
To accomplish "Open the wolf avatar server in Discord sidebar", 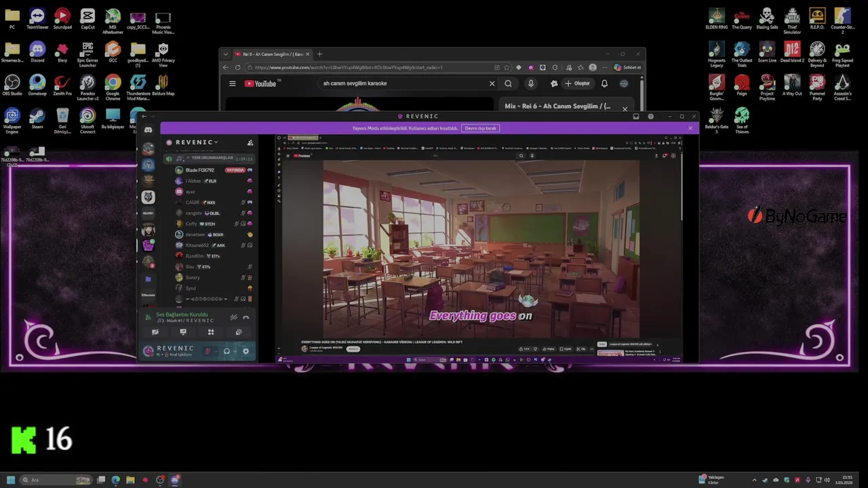I will point(148,197).
